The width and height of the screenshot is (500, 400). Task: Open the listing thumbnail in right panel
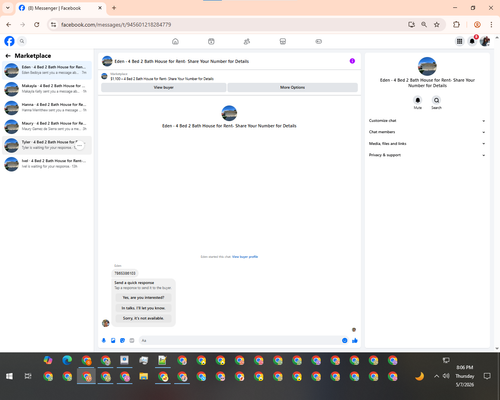pos(427,66)
